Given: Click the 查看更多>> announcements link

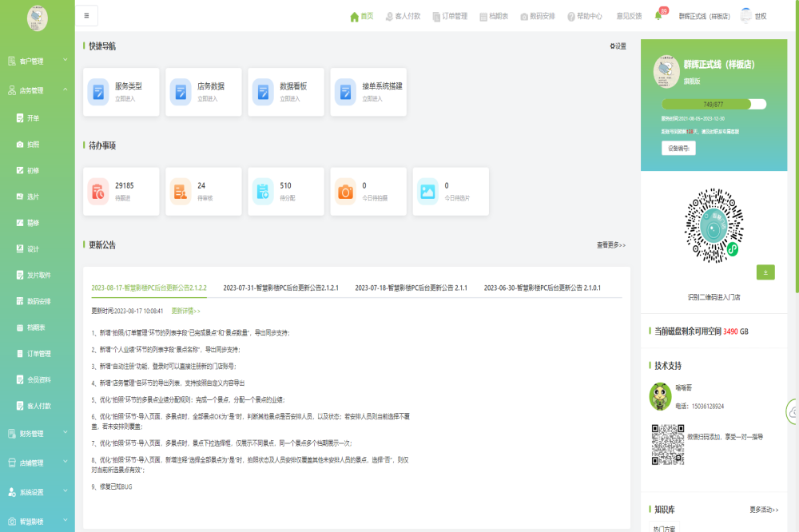Looking at the screenshot, I should click(610, 245).
